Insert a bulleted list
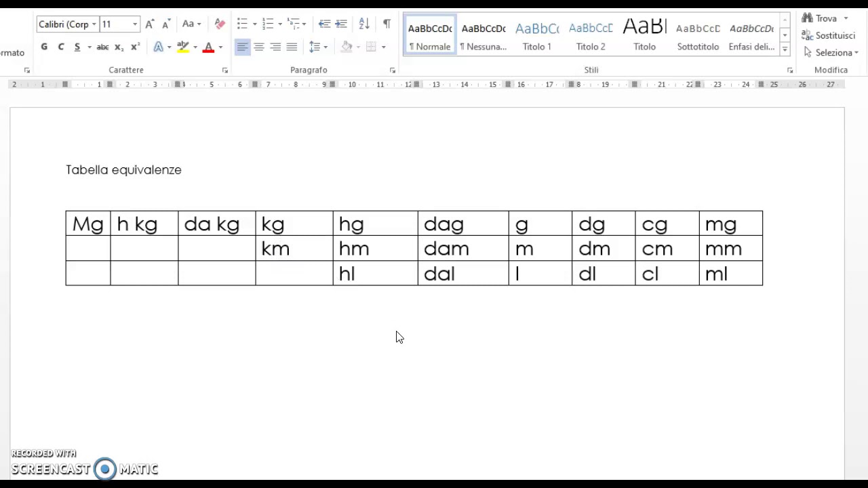This screenshot has height=488, width=868. [x=242, y=24]
